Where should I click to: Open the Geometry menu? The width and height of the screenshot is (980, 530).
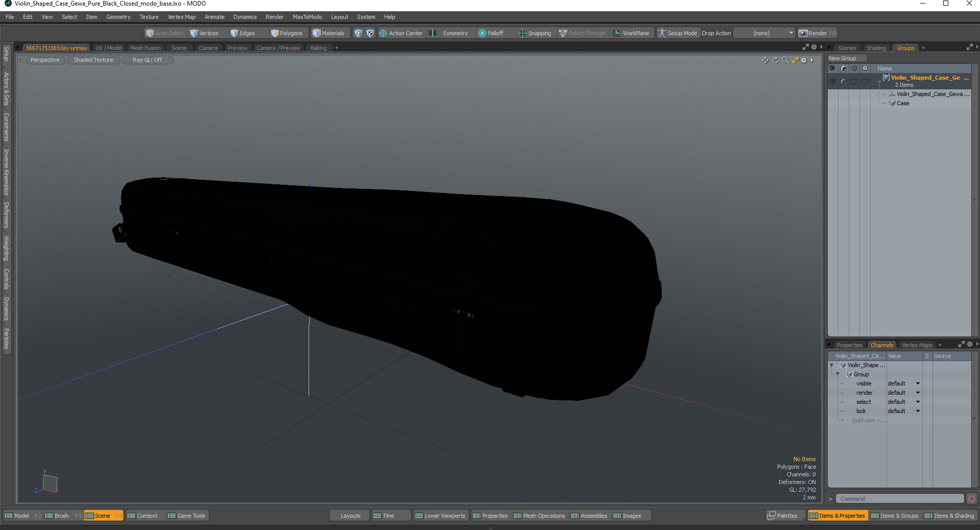[x=118, y=17]
